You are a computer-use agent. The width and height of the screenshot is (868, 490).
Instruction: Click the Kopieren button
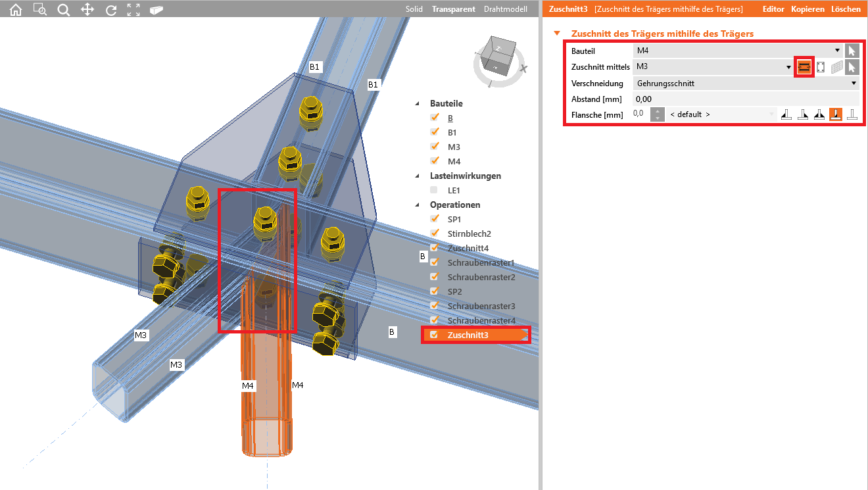point(808,9)
